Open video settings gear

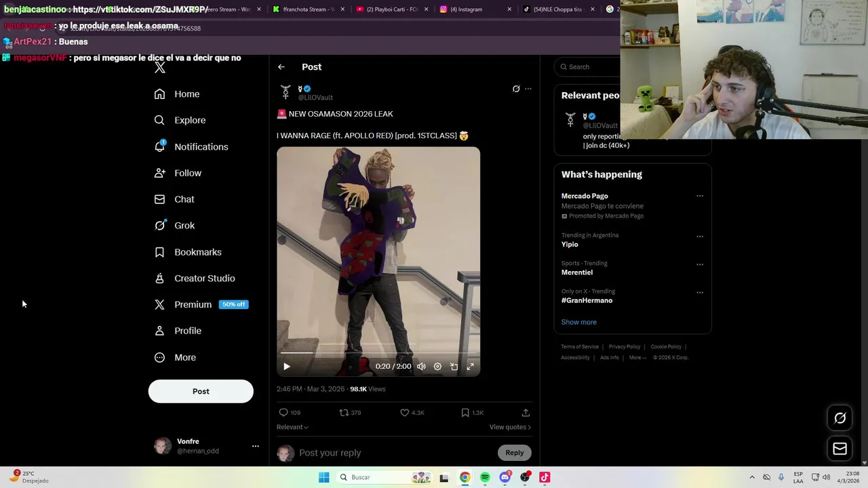437,367
